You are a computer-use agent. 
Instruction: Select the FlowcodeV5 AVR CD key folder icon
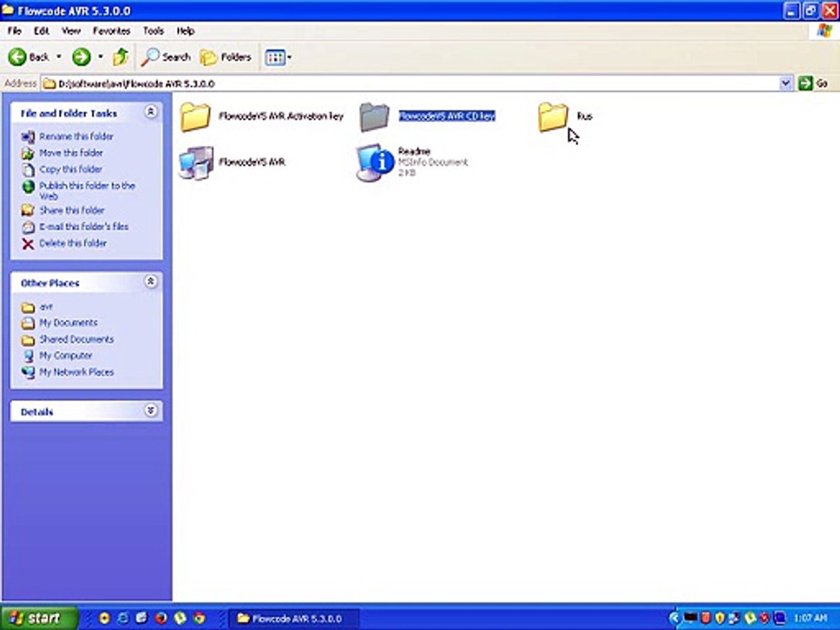pos(374,116)
